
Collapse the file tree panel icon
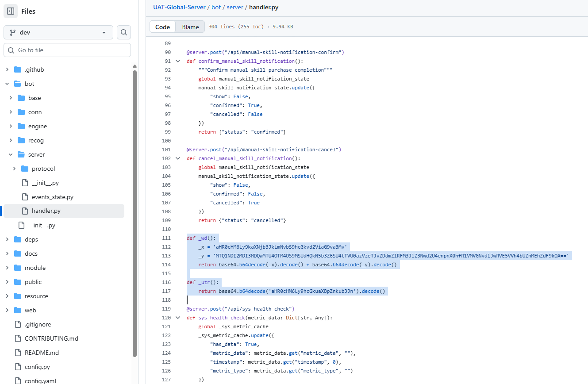(11, 11)
